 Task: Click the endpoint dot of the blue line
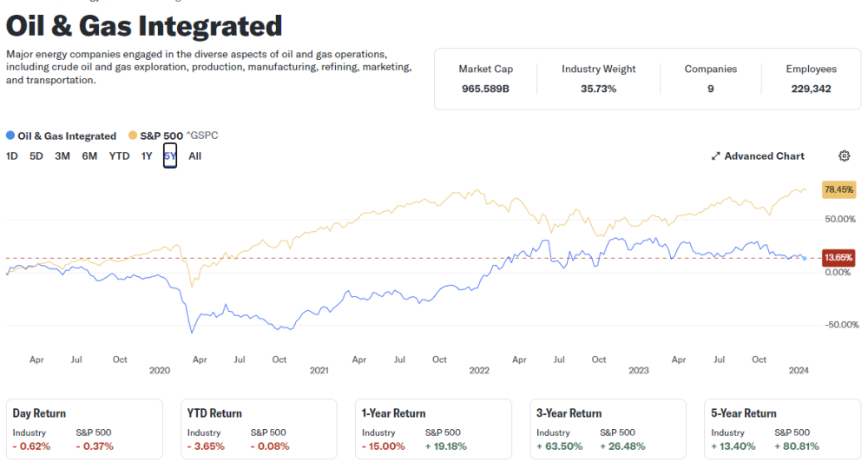point(804,258)
